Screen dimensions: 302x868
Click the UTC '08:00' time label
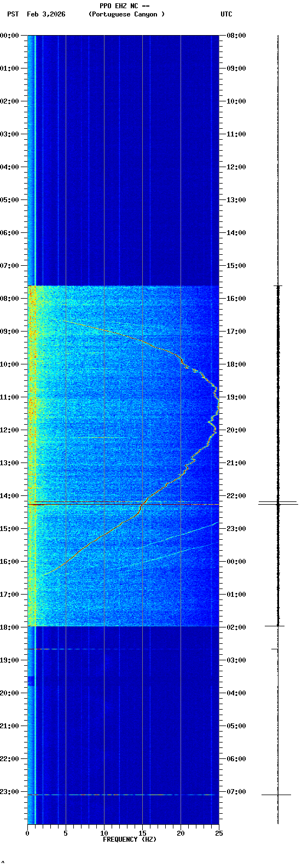236,36
